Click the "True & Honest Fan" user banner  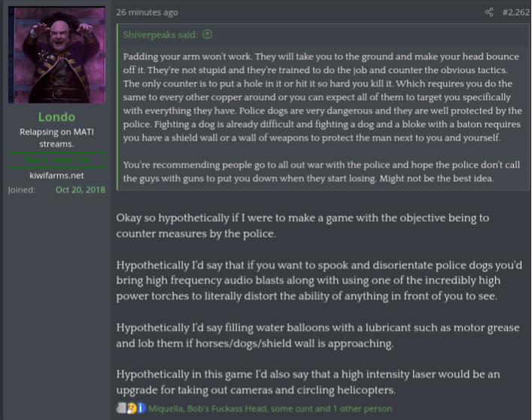[x=56, y=160]
